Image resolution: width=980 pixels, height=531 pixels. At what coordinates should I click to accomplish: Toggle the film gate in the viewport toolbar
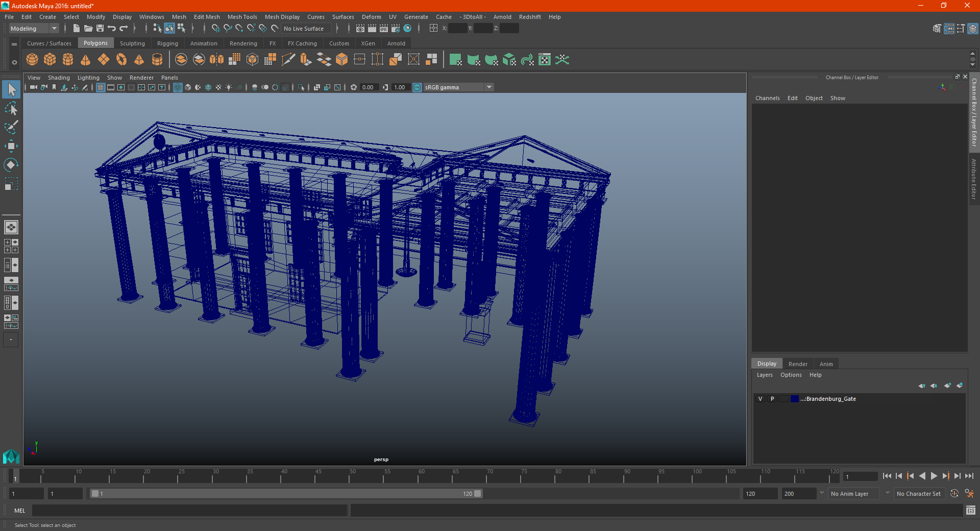[111, 87]
